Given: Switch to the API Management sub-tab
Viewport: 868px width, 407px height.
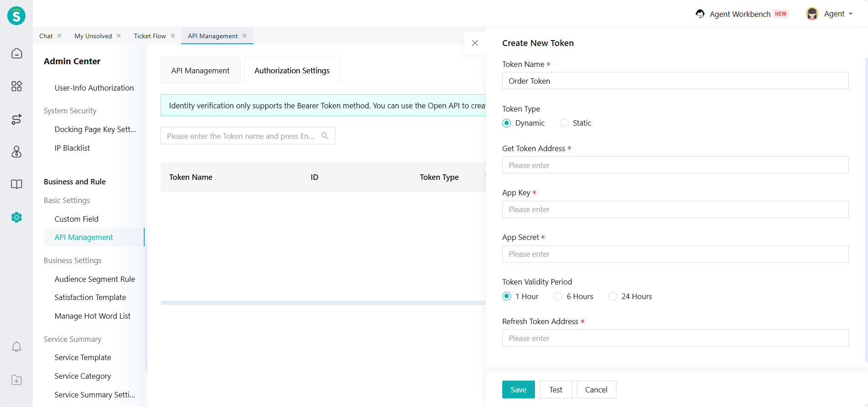Looking at the screenshot, I should pyautogui.click(x=200, y=71).
